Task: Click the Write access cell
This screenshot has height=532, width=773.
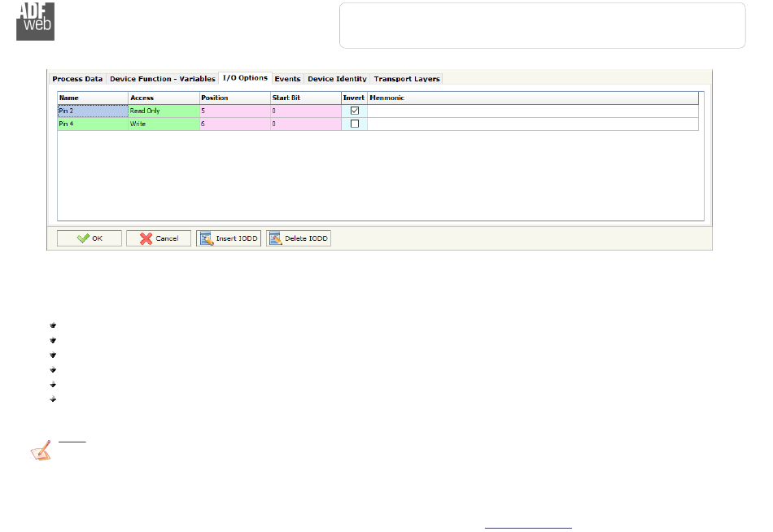Action: pos(163,124)
